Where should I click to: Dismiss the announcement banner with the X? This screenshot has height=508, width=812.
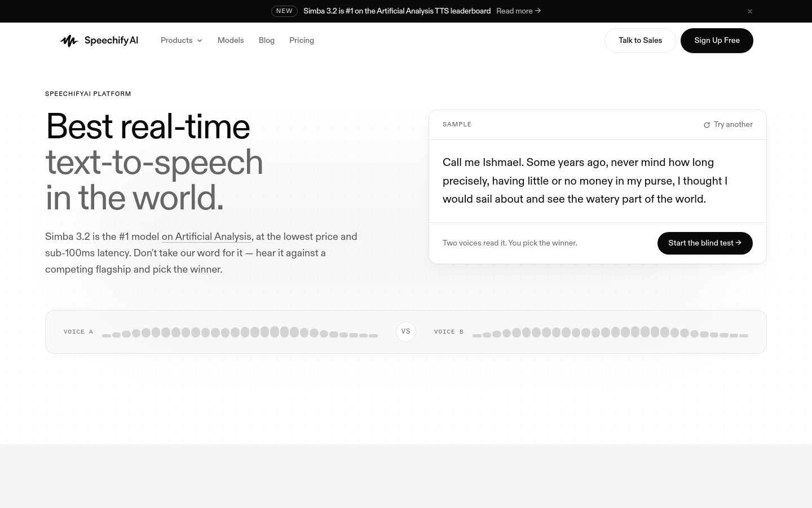pyautogui.click(x=749, y=11)
